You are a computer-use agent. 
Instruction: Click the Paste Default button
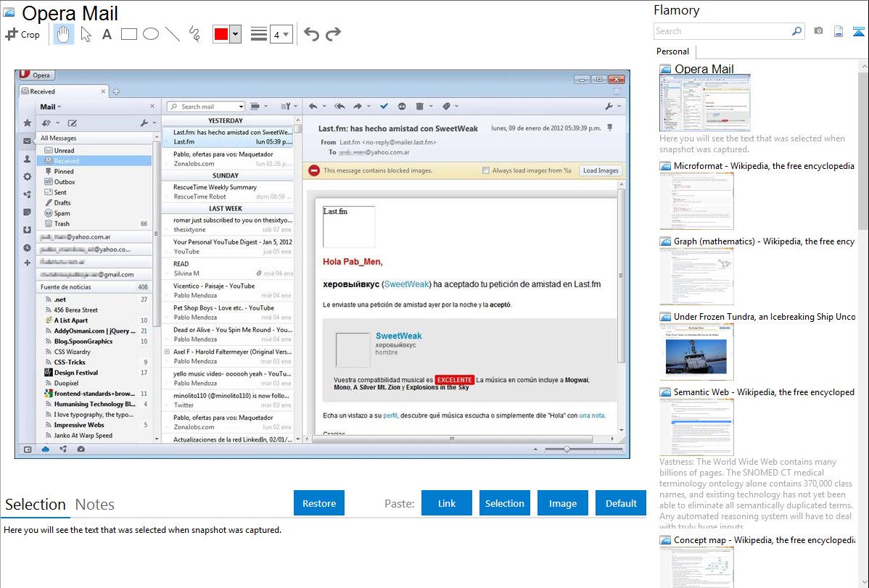click(621, 503)
